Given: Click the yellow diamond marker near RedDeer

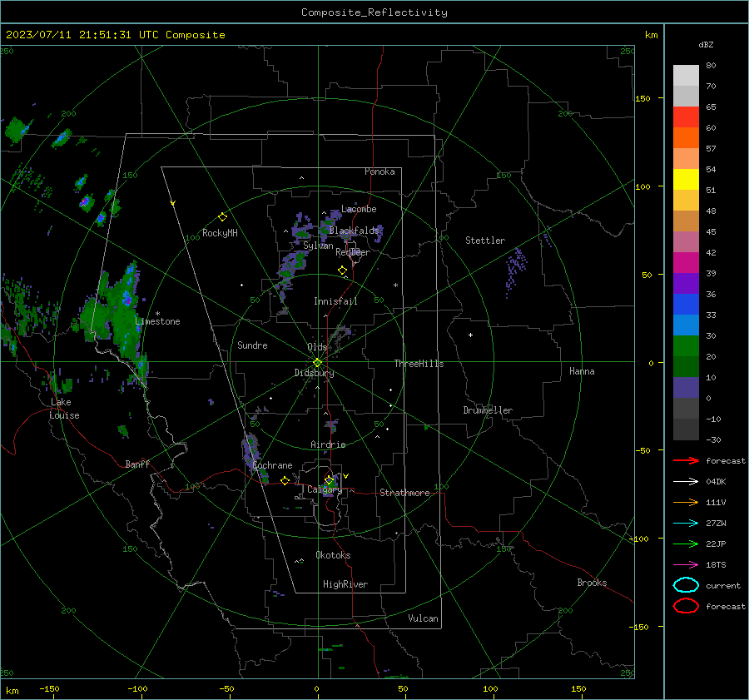Looking at the screenshot, I should click(x=342, y=271).
